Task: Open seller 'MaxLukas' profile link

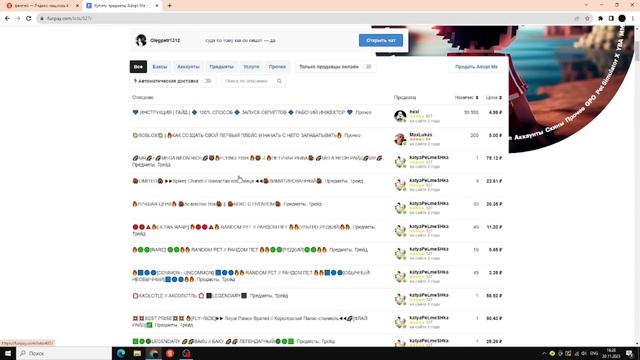Action: (x=421, y=134)
